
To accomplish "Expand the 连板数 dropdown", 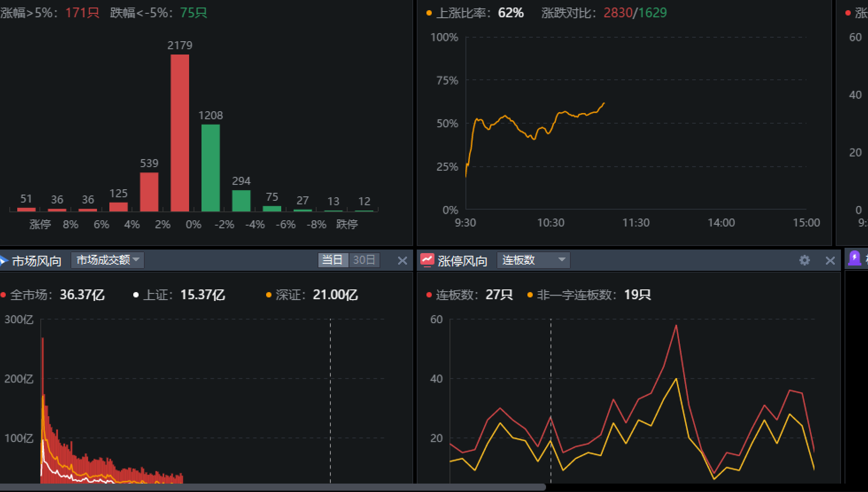I will pyautogui.click(x=533, y=260).
